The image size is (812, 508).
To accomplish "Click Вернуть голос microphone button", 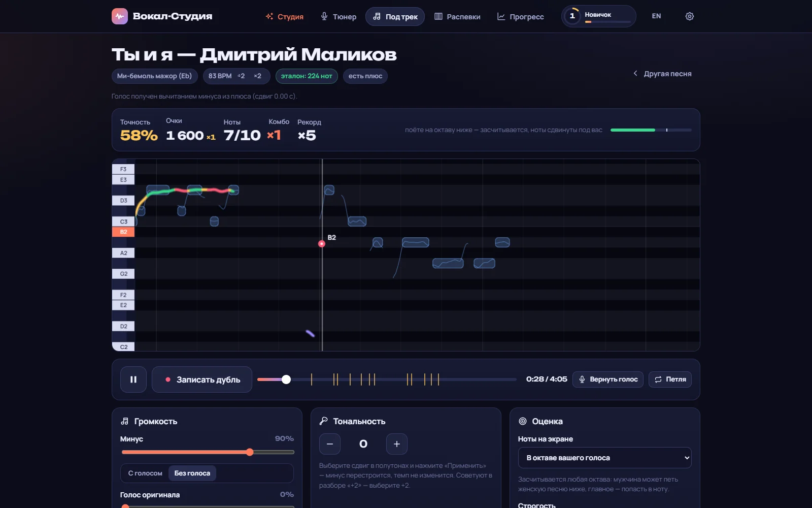I will [608, 379].
